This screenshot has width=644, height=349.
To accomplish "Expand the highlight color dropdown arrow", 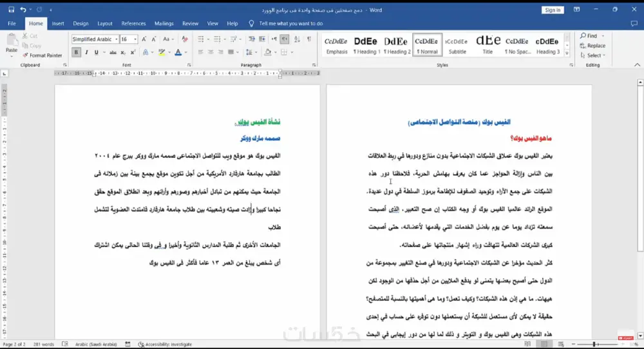I will tap(169, 52).
